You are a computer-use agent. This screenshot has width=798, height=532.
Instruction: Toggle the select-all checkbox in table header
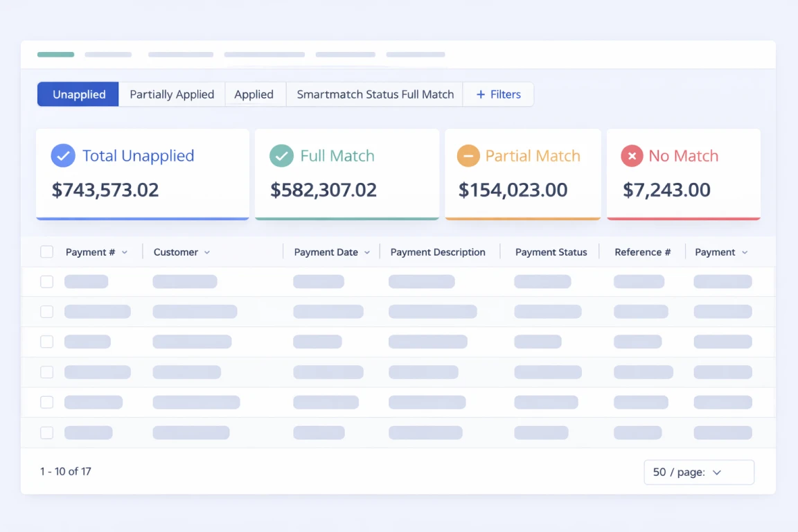point(46,252)
